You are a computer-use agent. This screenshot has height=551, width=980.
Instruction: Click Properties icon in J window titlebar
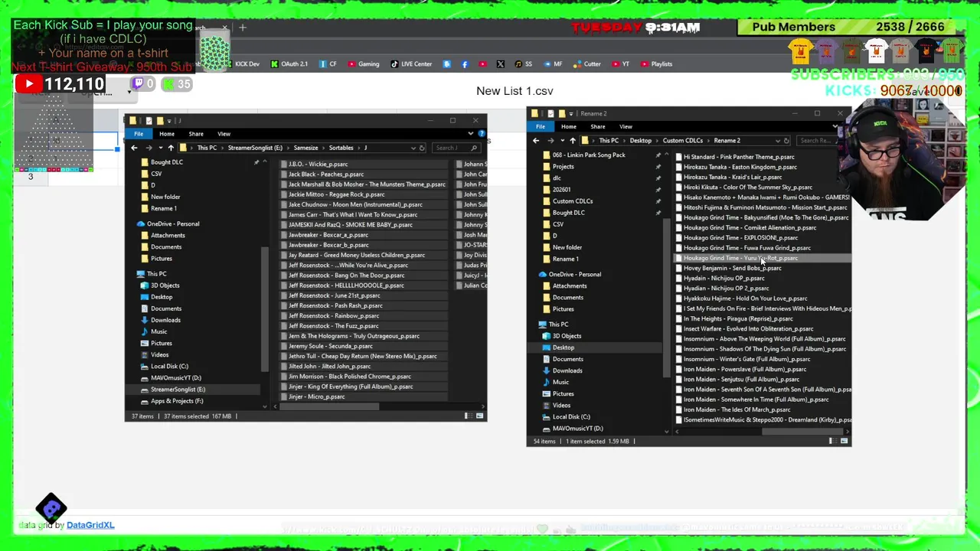click(x=149, y=121)
